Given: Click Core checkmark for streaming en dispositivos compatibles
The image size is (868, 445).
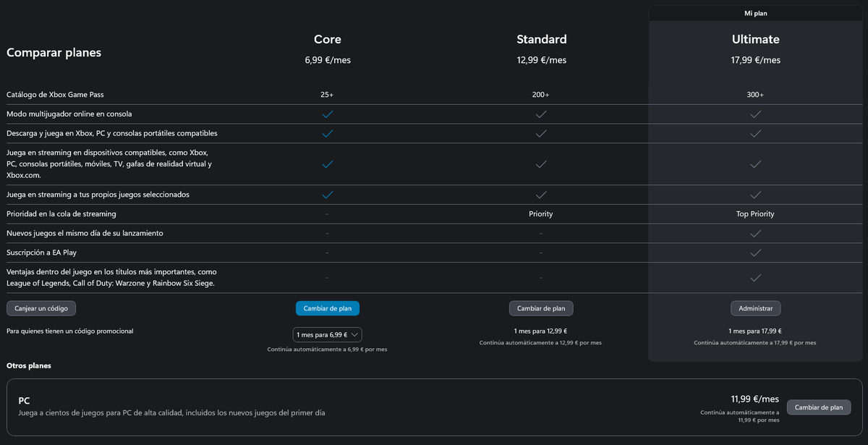Looking at the screenshot, I should tap(328, 164).
